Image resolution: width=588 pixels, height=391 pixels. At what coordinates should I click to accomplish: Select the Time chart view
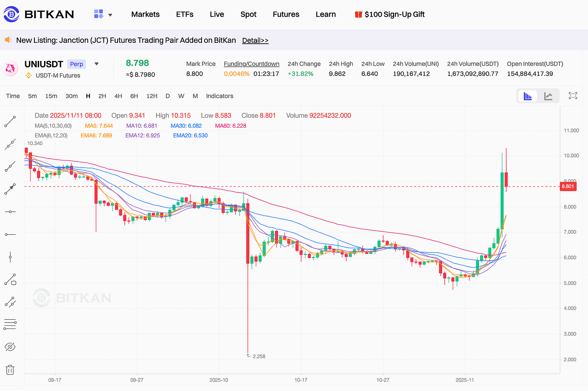point(13,96)
